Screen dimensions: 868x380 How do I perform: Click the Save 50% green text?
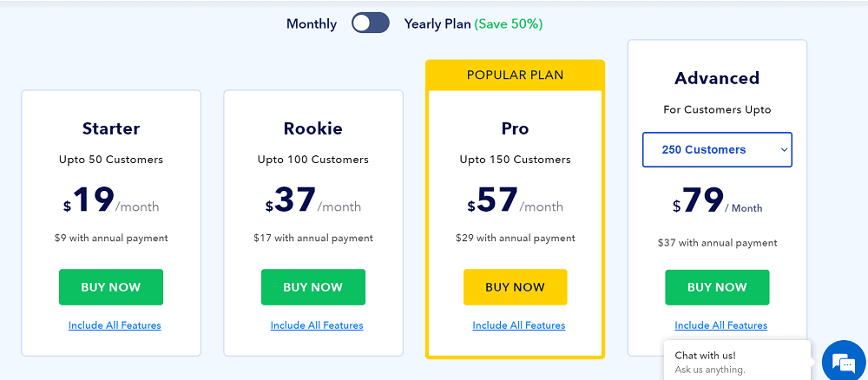tap(509, 23)
